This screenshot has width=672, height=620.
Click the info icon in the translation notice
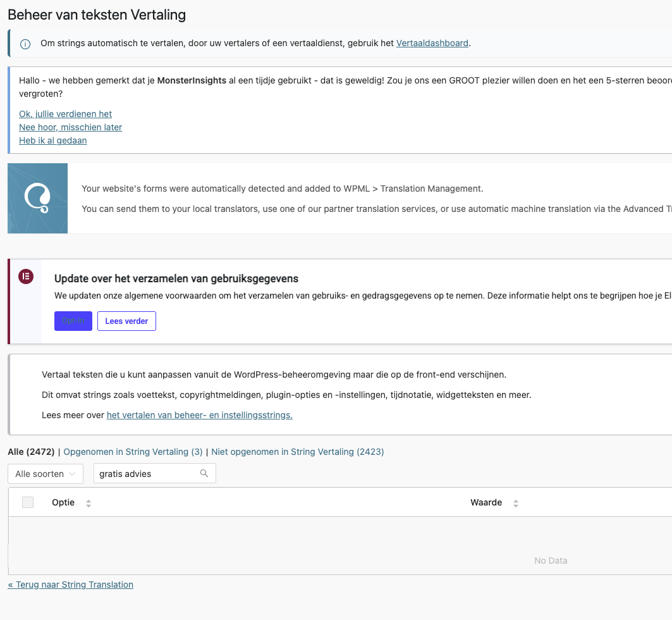(25, 44)
